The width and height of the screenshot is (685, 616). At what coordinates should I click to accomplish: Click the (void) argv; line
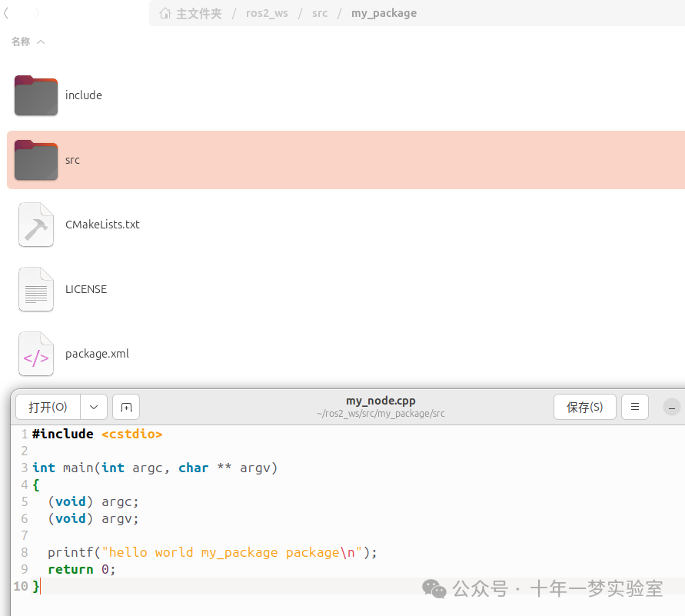(x=93, y=519)
